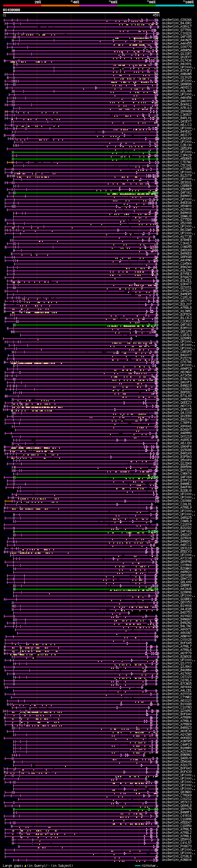This screenshot has width=197, height=868.
Task: Open hit UniRef100_B4JD82
Action: tap(177, 23)
